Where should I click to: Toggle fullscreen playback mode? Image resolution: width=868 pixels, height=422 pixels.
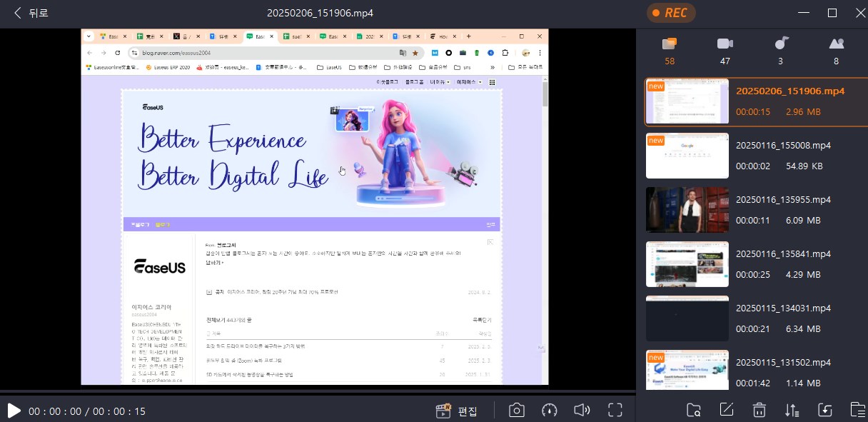coord(615,410)
